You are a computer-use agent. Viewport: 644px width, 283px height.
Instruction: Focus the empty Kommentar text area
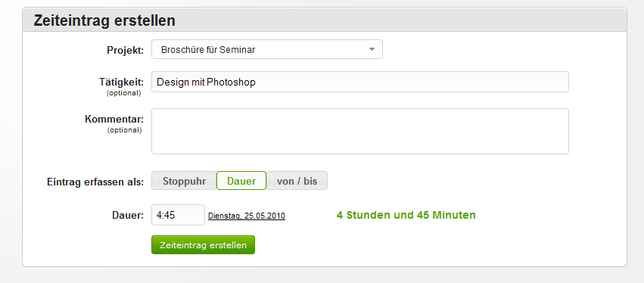(359, 132)
